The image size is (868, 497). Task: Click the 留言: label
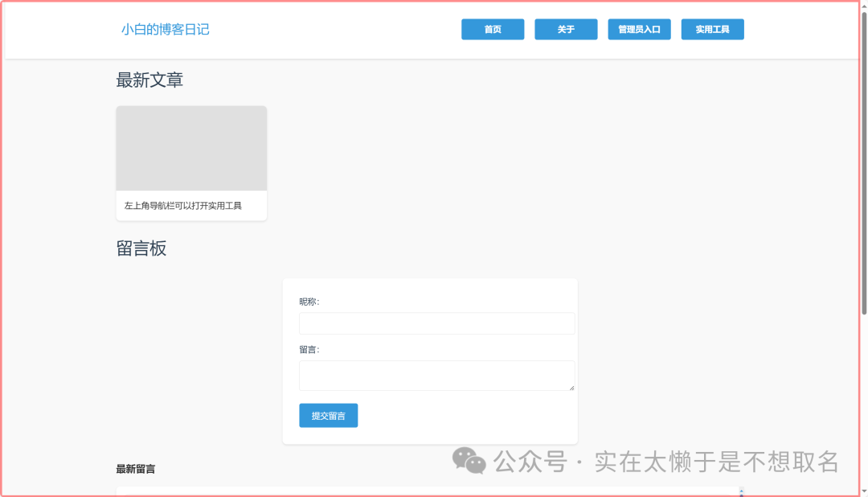[x=309, y=350]
